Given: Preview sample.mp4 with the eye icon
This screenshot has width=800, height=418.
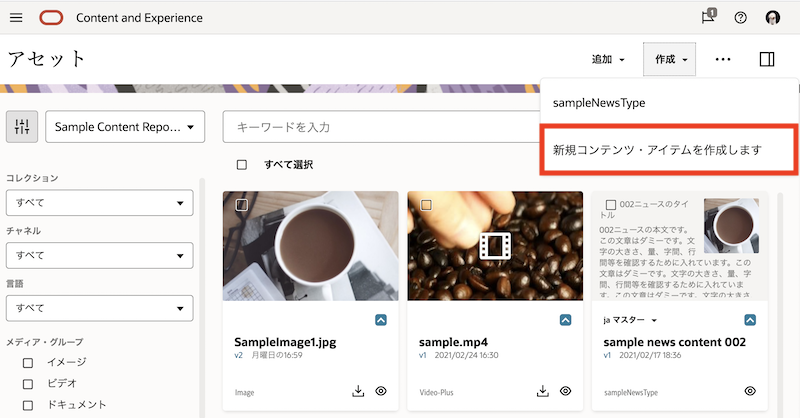Looking at the screenshot, I should coord(566,391).
